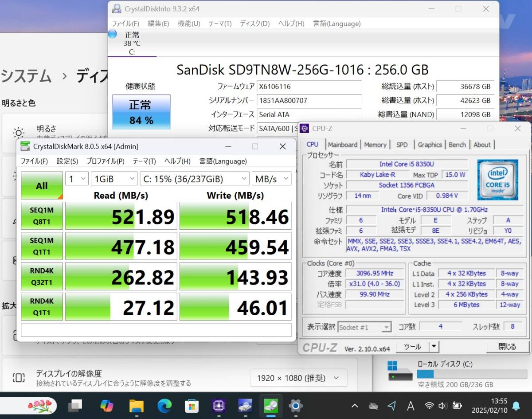Click the display resolution icon in Settings
The width and height of the screenshot is (532, 419).
click(x=19, y=378)
